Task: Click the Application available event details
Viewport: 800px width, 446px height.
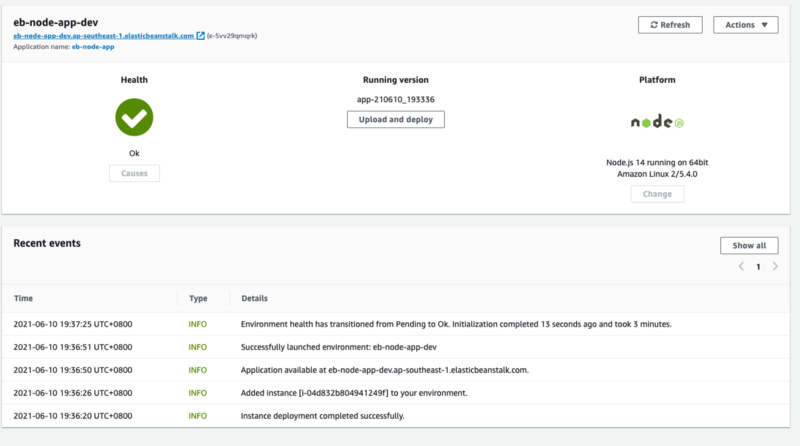Action: (x=385, y=370)
